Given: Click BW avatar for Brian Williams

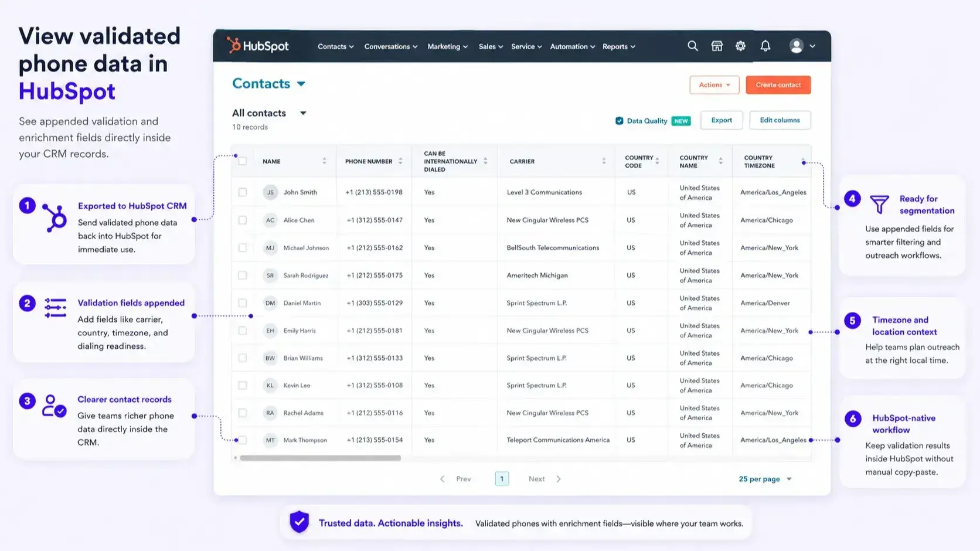Looking at the screenshot, I should pos(270,358).
